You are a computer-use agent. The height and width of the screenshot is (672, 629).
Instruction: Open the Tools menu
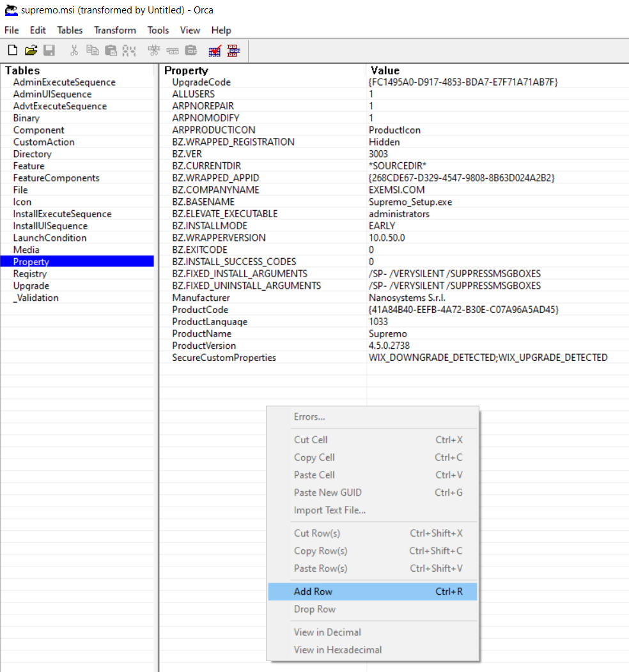tap(158, 30)
